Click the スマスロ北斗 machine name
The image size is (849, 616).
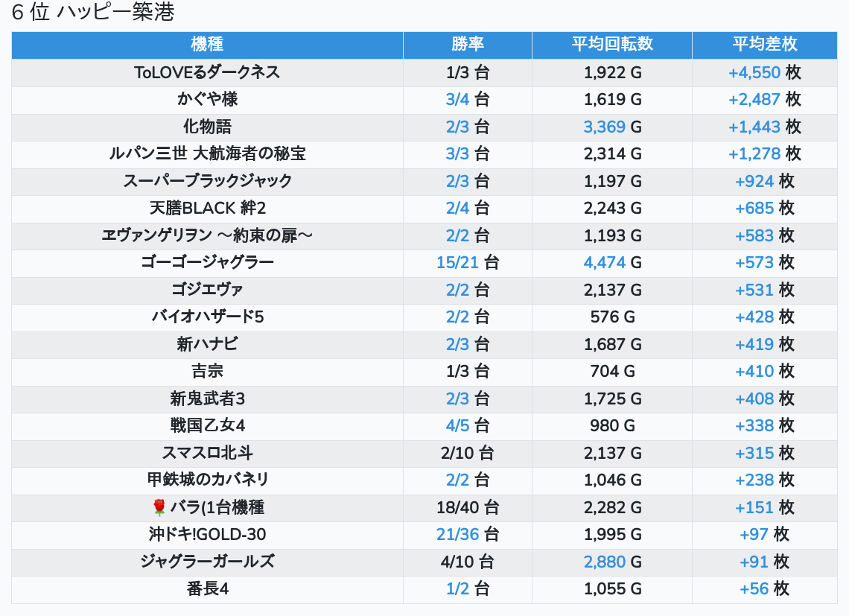207,453
